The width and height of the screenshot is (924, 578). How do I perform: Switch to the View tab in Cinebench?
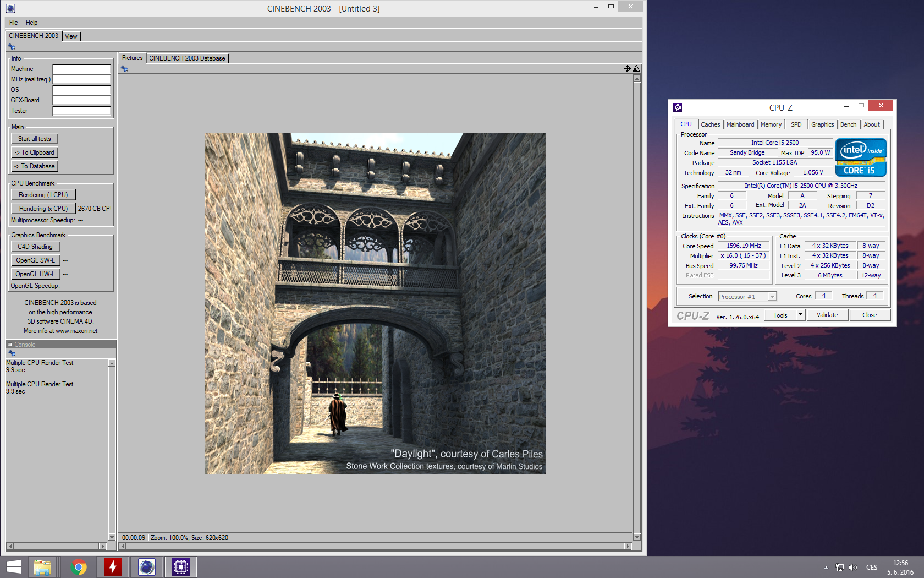(71, 36)
